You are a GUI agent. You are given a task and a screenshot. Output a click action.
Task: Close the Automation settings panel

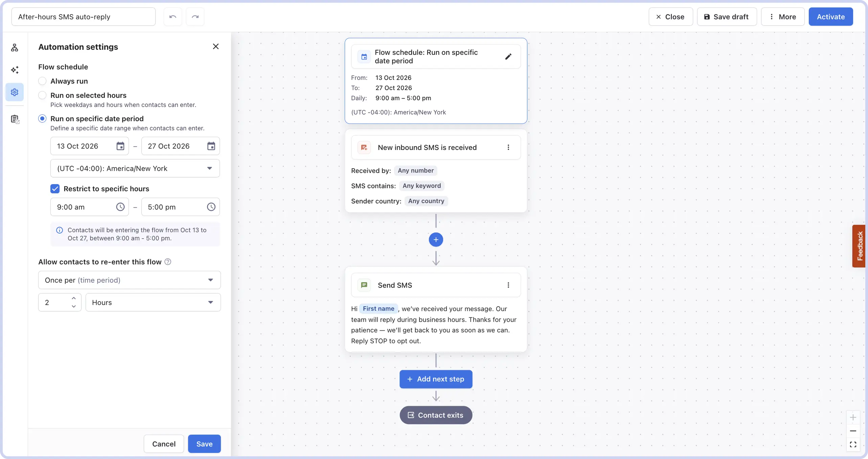coord(216,47)
